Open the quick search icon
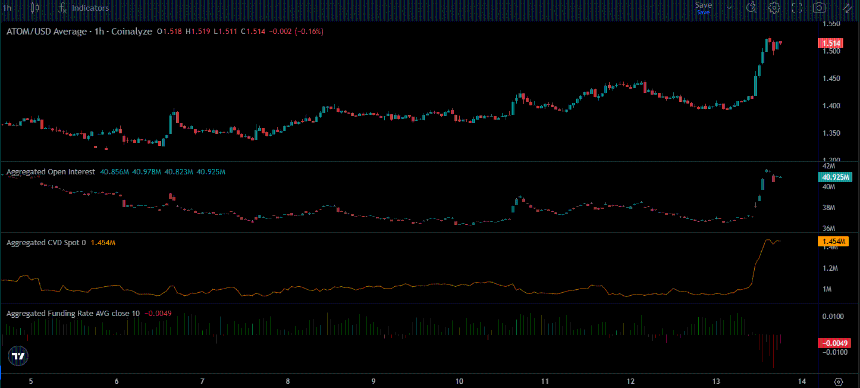Viewport: 860px width, 388px height. (x=751, y=7)
